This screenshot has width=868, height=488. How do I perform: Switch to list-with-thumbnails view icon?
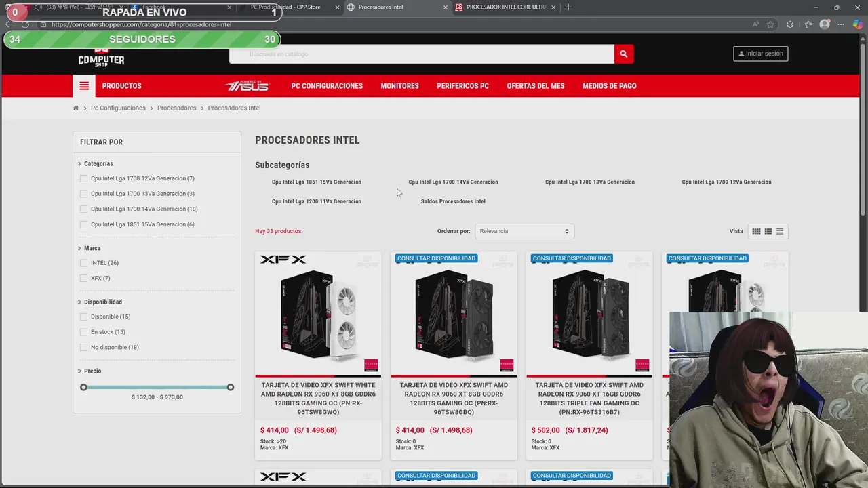click(768, 231)
